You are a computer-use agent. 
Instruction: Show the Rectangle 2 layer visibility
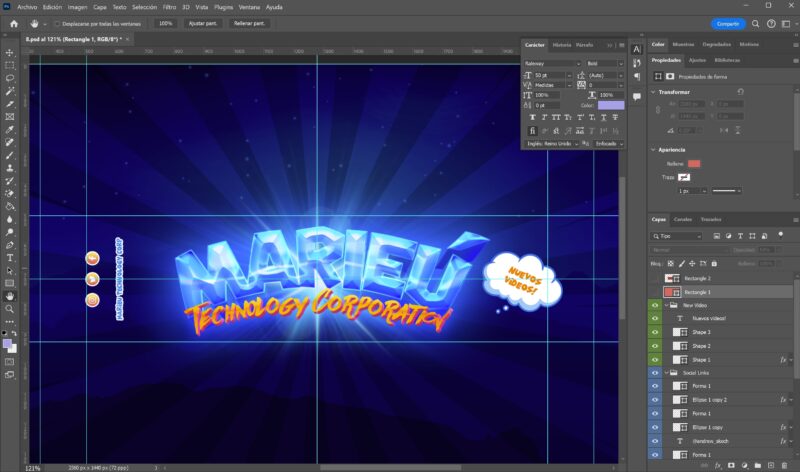(655, 278)
